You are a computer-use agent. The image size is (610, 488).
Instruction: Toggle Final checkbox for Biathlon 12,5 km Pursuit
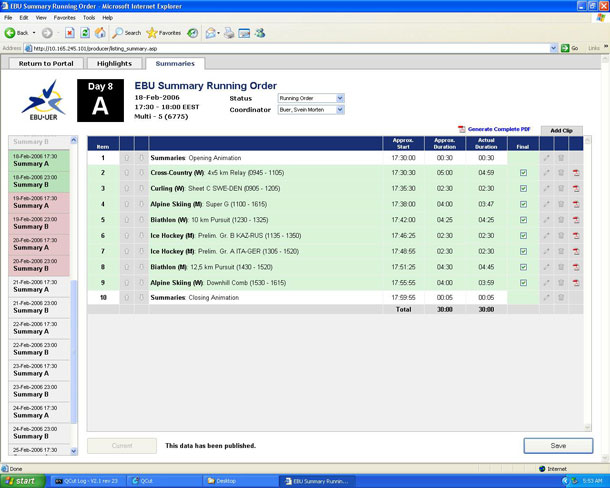coord(523,267)
